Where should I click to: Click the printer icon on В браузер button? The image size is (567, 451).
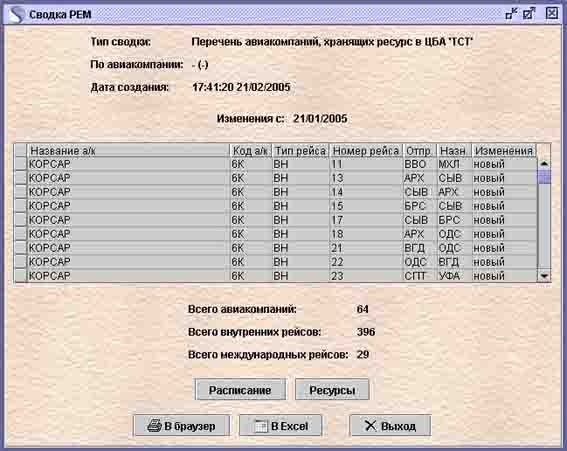tap(154, 426)
